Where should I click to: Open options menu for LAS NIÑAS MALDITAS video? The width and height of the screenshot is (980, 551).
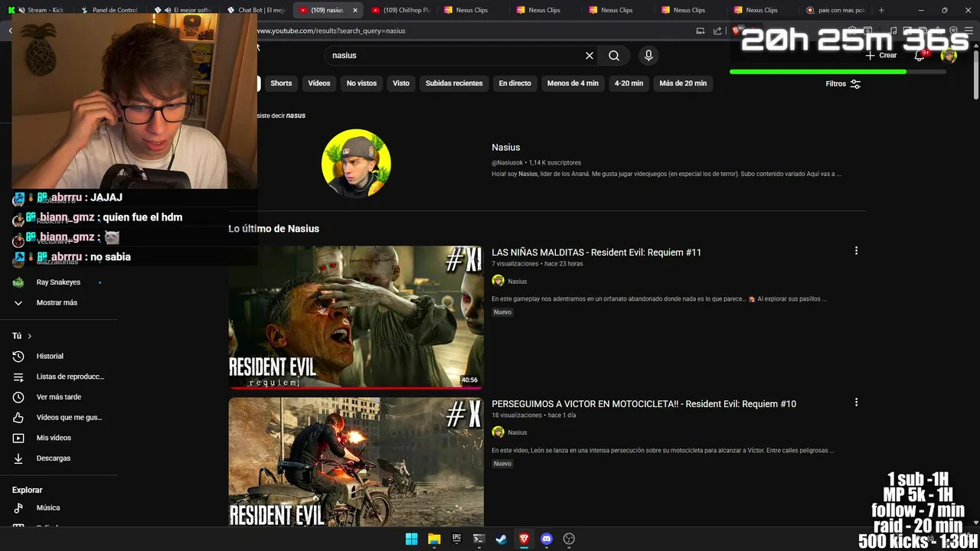[856, 251]
